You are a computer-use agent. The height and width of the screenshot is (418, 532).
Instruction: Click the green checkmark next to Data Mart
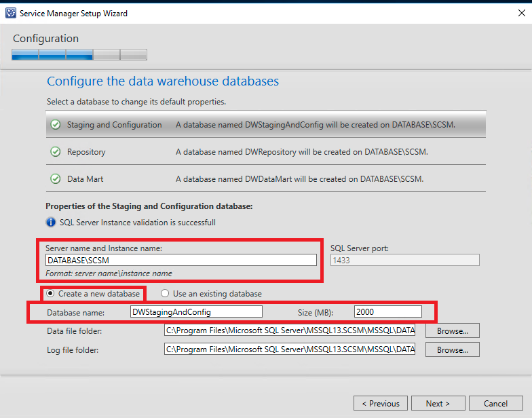[x=56, y=179]
